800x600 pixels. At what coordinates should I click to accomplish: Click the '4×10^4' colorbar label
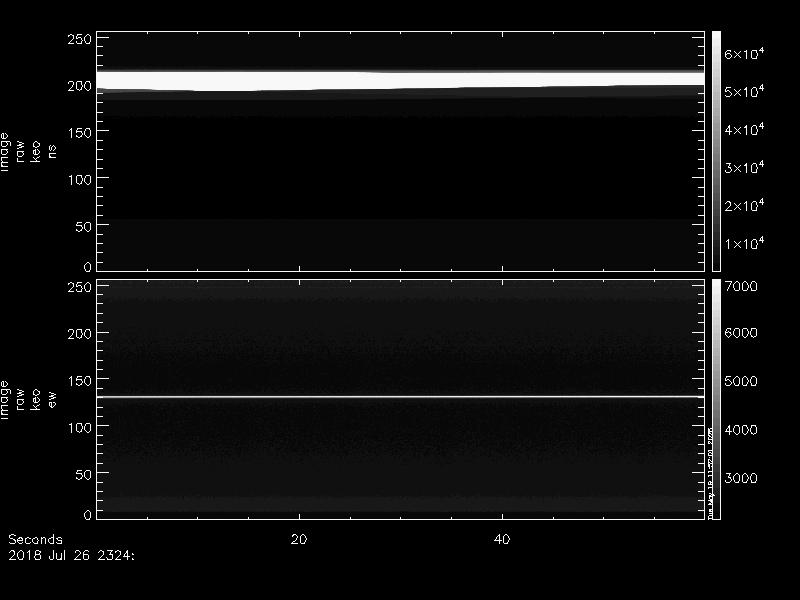pyautogui.click(x=744, y=129)
